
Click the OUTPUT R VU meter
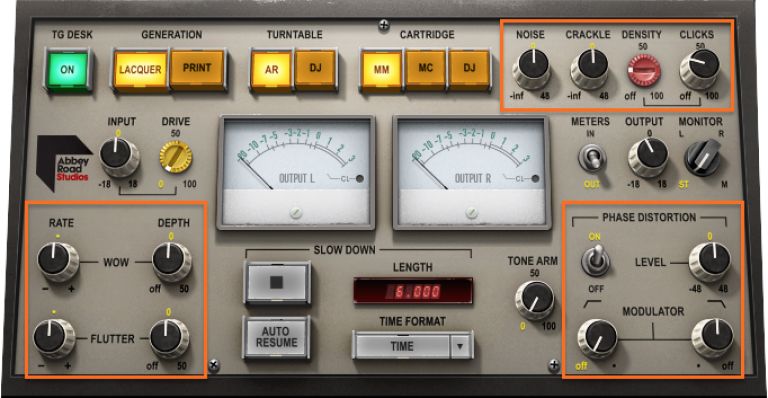coord(471,173)
